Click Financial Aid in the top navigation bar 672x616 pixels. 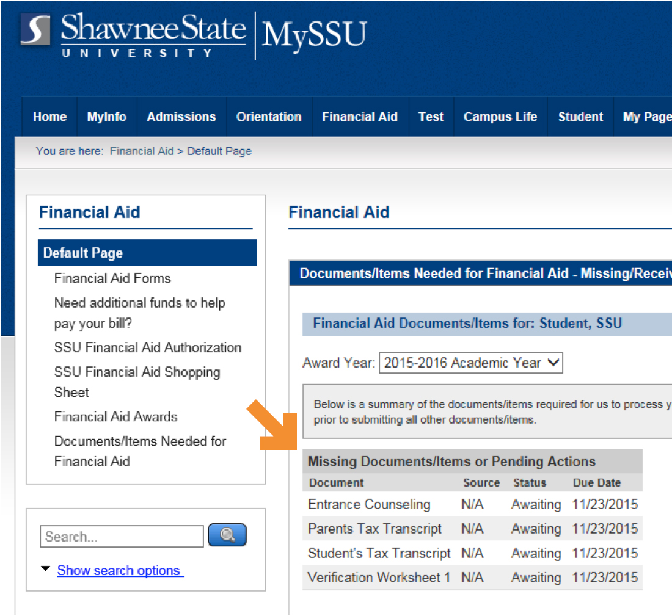click(x=360, y=117)
